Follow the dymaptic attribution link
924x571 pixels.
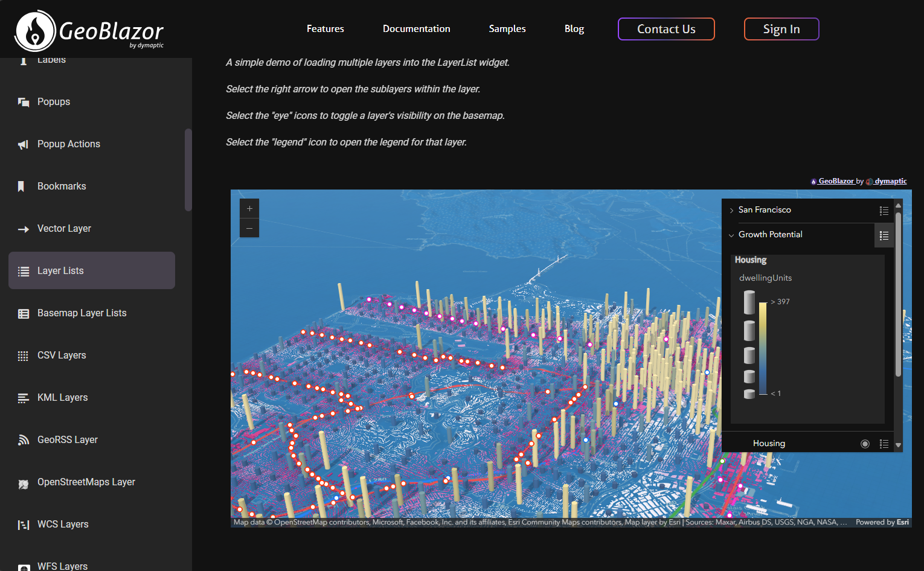890,181
